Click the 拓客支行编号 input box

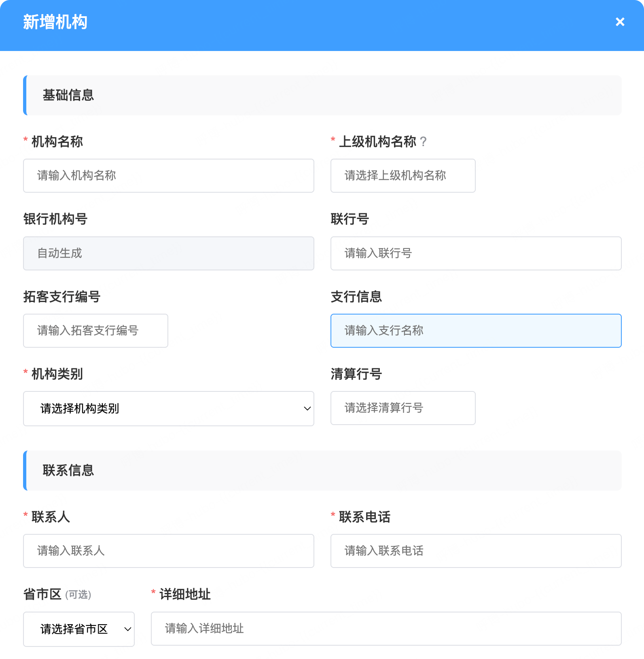(x=95, y=331)
